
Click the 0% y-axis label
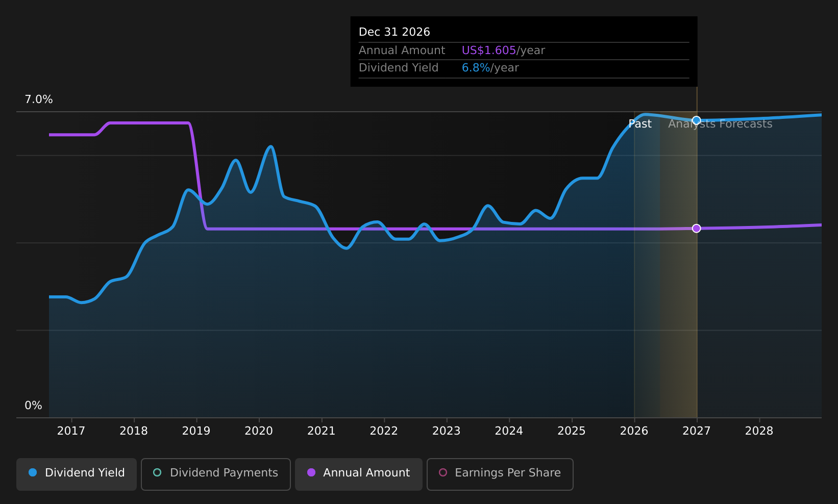click(33, 406)
